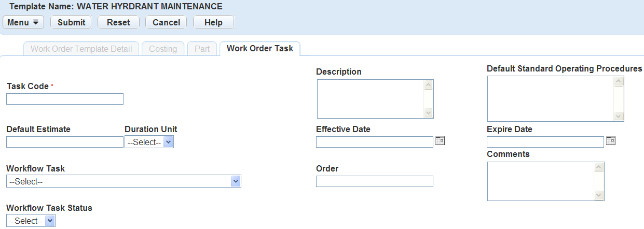
Task: Click into the Default Estimate field
Action: pos(65,142)
